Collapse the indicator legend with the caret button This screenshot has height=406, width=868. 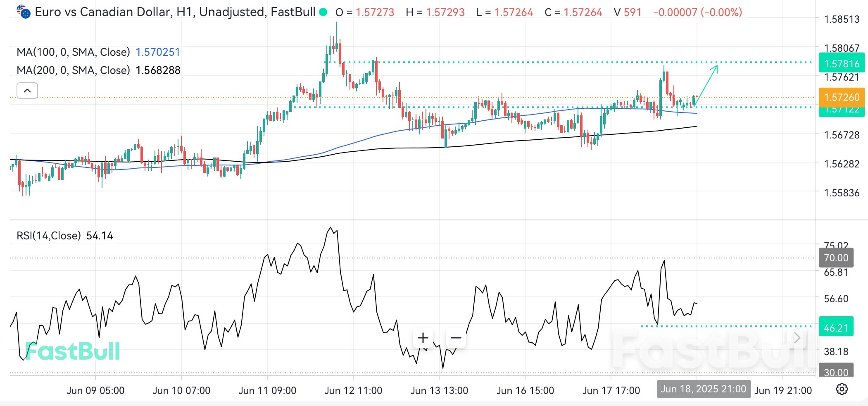pyautogui.click(x=26, y=90)
